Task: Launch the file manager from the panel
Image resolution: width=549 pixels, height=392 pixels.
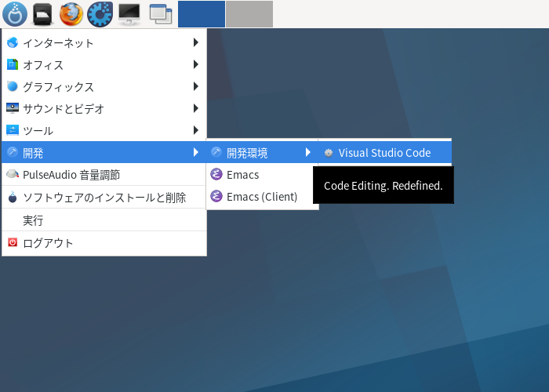Action: click(x=42, y=14)
